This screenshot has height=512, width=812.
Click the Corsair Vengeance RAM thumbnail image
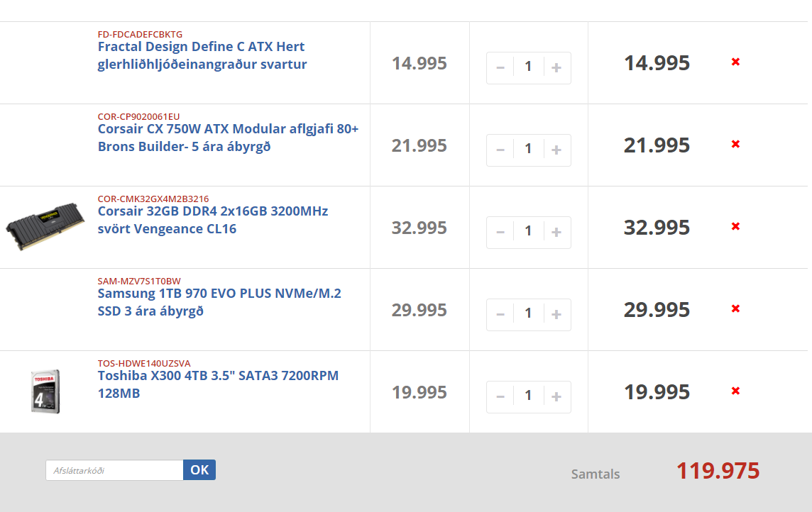(x=45, y=226)
